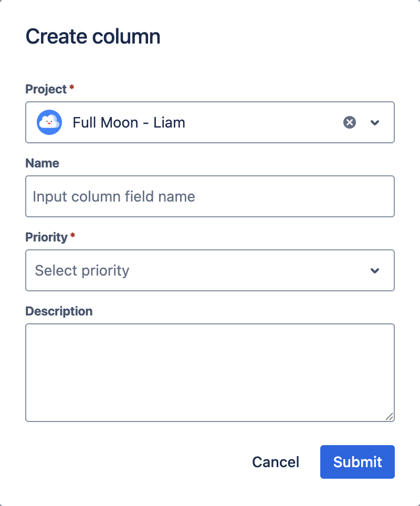
Task: Focus the Name column input field
Action: tap(210, 196)
